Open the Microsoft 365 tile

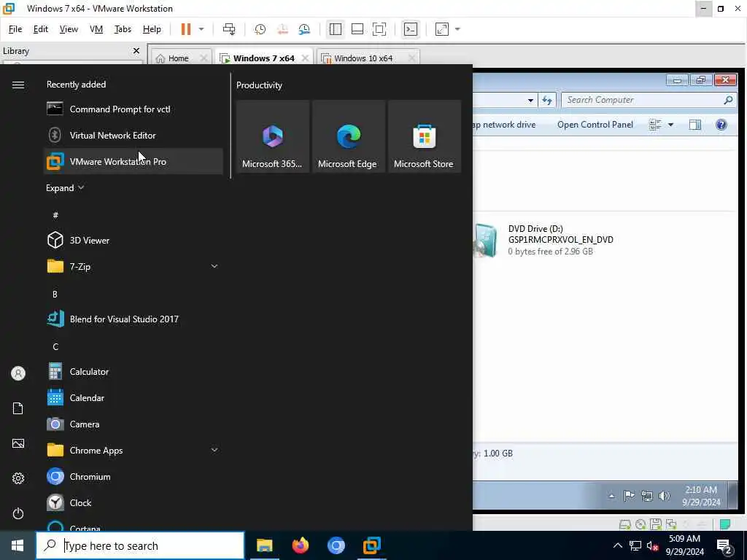[x=273, y=136]
